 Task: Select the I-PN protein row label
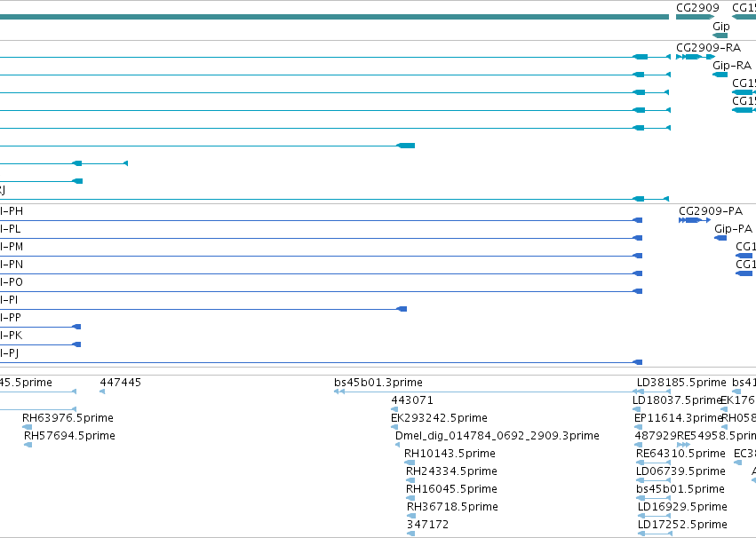click(12, 265)
